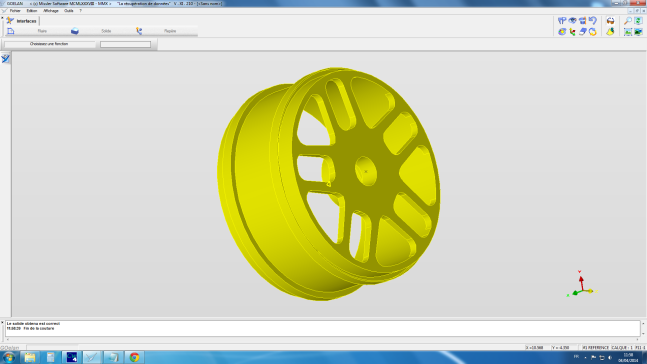647x364 pixels.
Task: Click the green refresh screen icon
Action: tap(638, 21)
